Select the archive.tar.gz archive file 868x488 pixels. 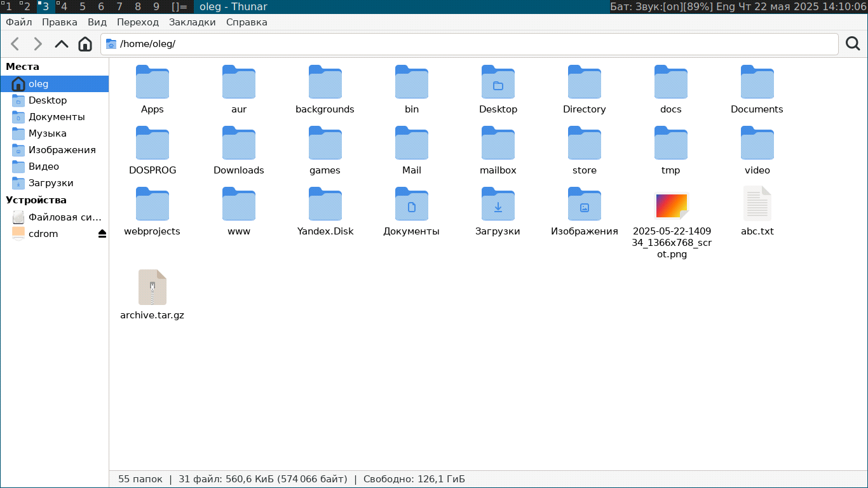pyautogui.click(x=153, y=287)
